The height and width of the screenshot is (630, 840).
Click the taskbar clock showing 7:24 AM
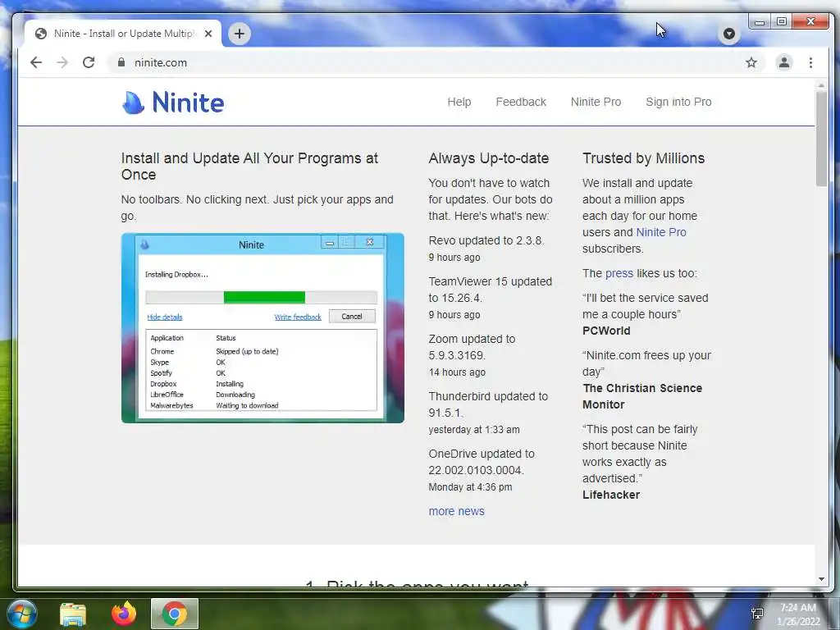click(x=797, y=608)
